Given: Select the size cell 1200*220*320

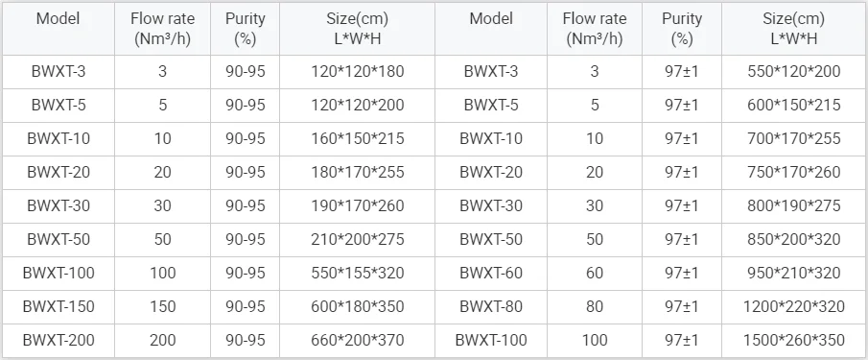Looking at the screenshot, I should coord(794,306).
